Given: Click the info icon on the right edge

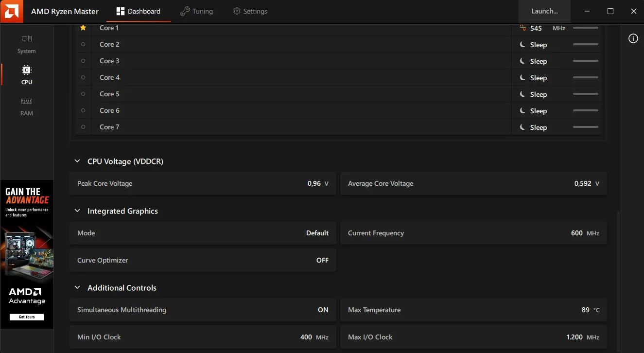Looking at the screenshot, I should point(633,38).
